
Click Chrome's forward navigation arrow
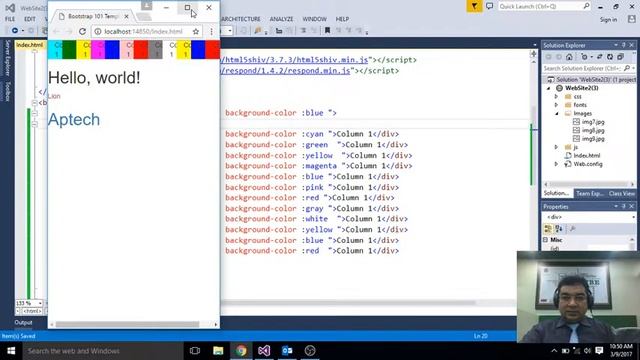point(69,31)
